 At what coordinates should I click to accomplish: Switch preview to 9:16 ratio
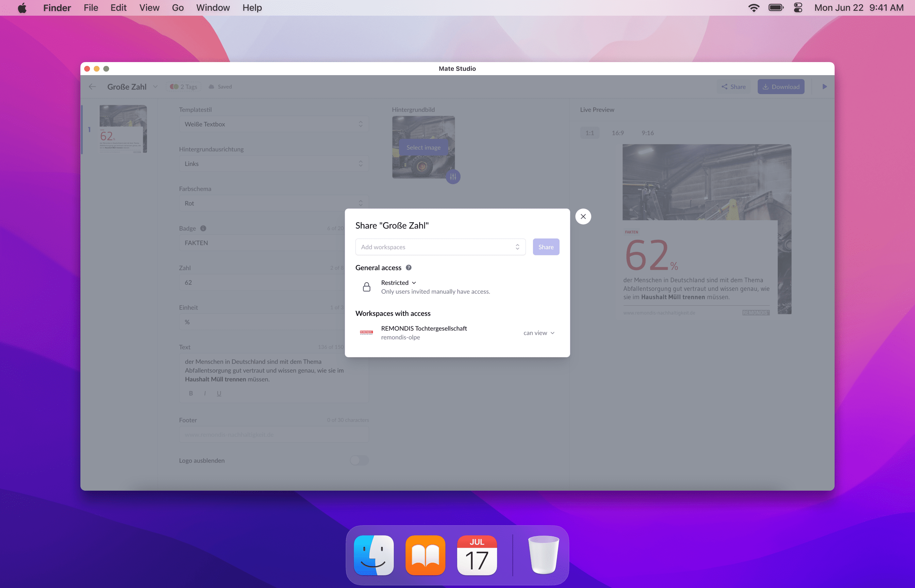[x=647, y=133]
